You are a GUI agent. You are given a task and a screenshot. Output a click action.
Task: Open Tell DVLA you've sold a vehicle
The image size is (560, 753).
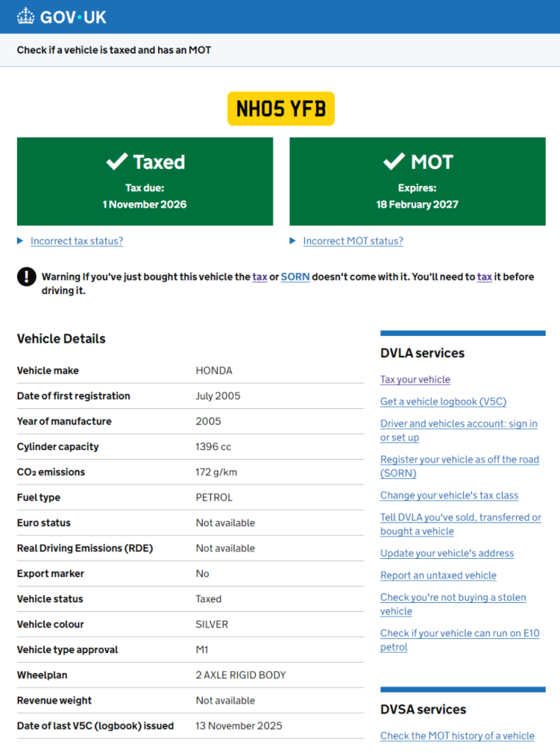460,518
